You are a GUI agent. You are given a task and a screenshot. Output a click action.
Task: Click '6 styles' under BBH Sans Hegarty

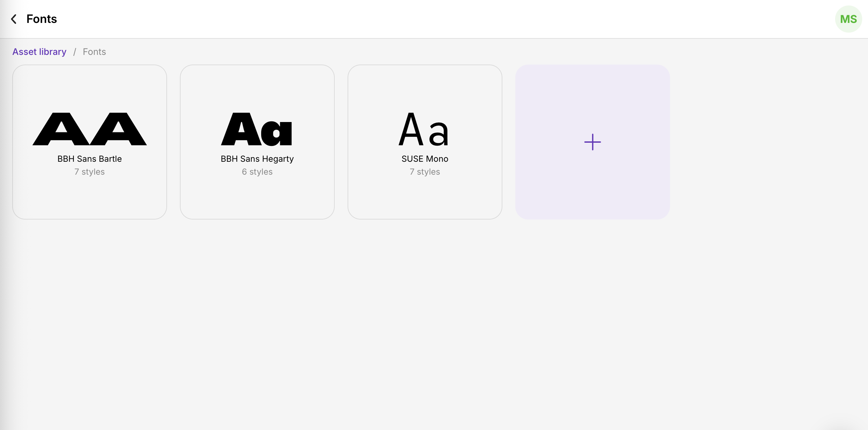click(257, 172)
